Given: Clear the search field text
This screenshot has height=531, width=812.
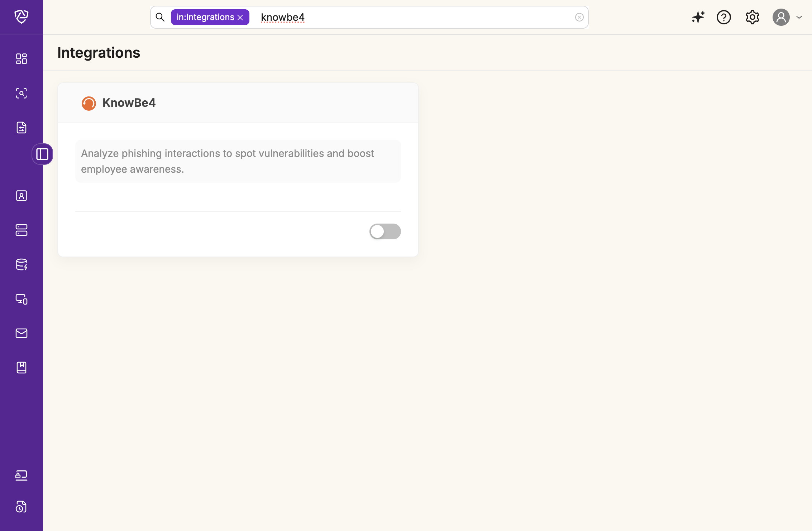Looking at the screenshot, I should point(579,17).
